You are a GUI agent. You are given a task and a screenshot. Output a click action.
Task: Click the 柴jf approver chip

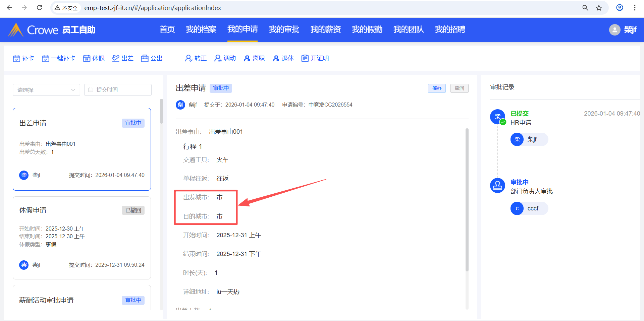click(x=529, y=139)
